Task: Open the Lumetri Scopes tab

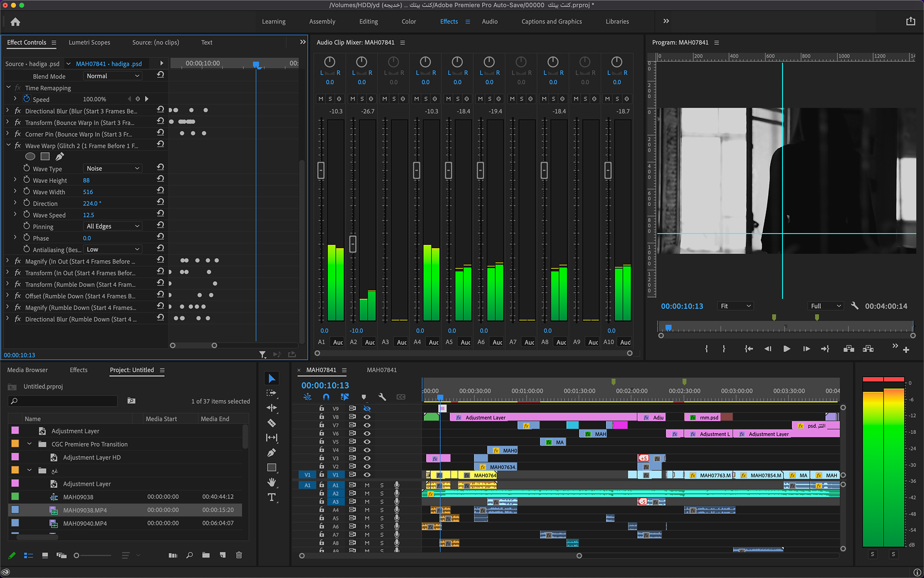Action: pos(89,42)
